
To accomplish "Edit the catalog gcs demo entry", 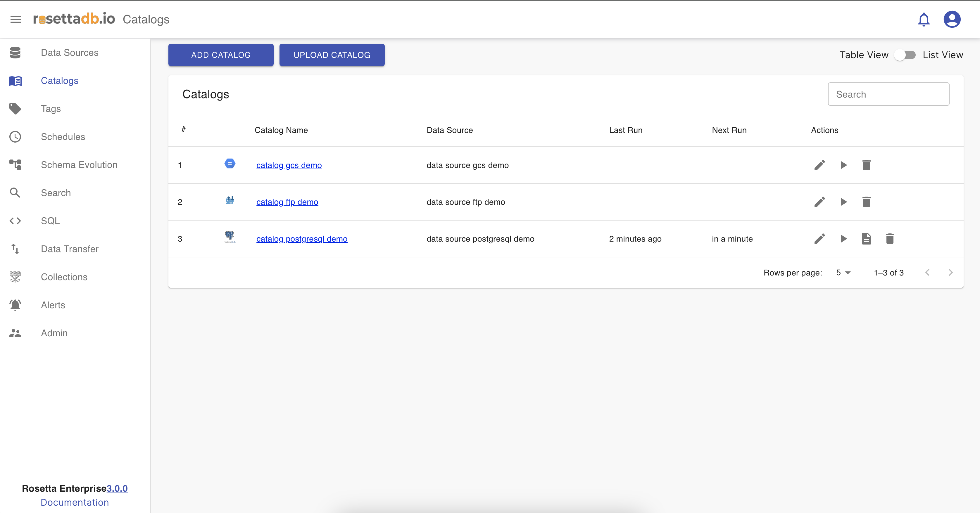I will (x=819, y=165).
